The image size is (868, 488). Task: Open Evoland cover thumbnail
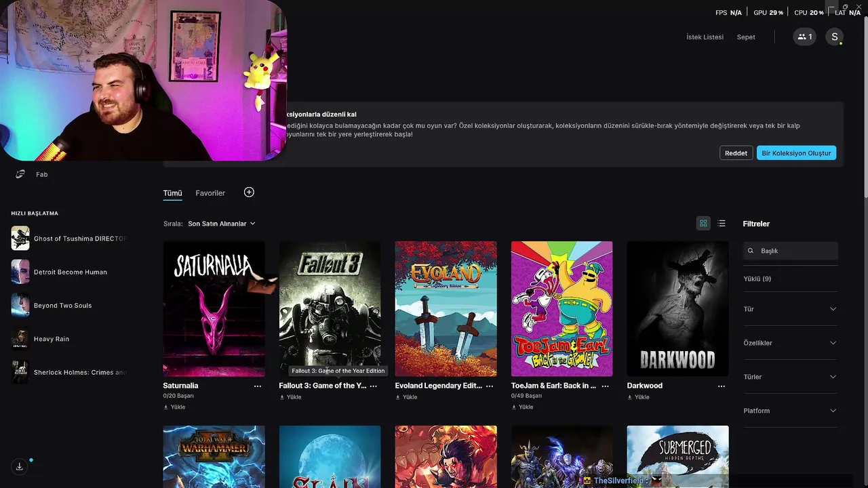(x=446, y=308)
